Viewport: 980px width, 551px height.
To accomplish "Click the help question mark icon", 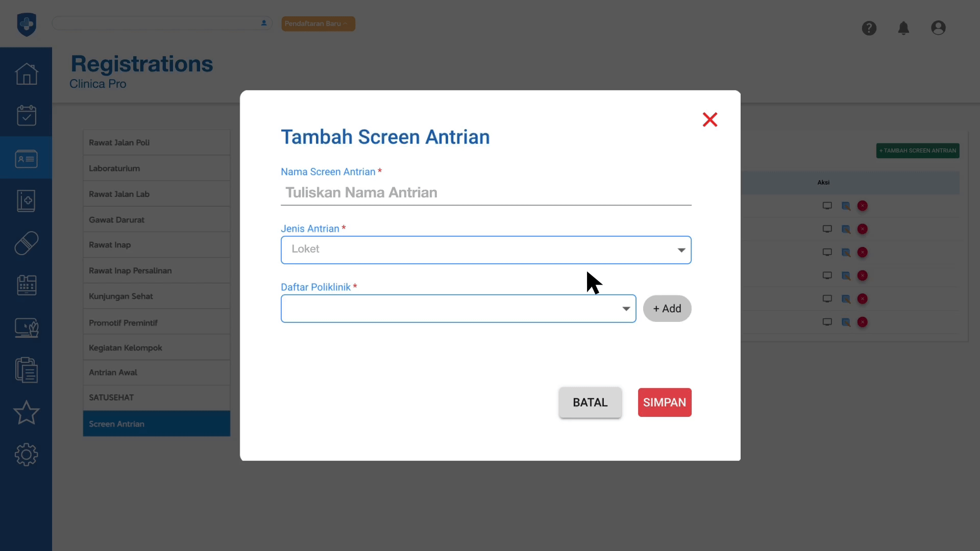I will (x=869, y=28).
